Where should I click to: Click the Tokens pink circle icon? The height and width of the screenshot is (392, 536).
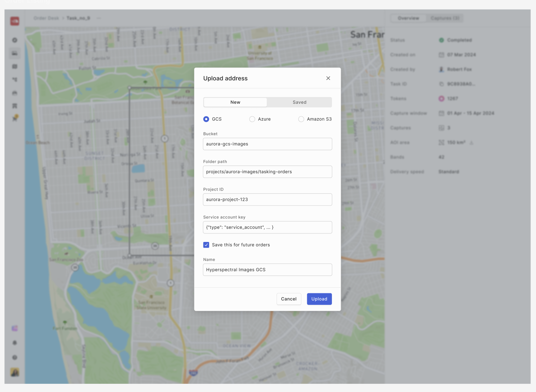tap(441, 99)
